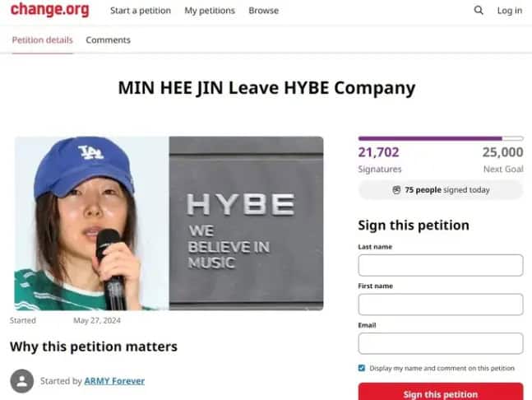Open the search magnifier icon
532x400 pixels.
tap(479, 10)
